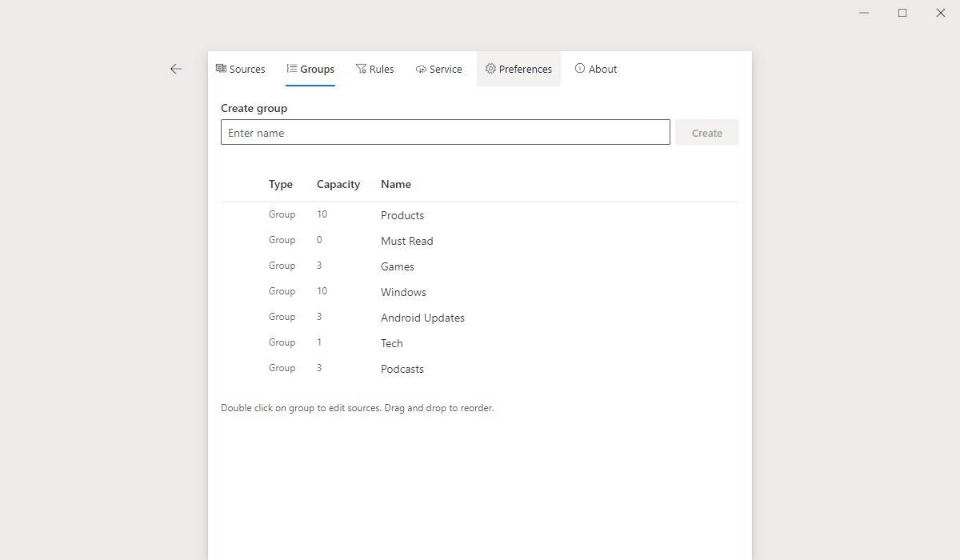Open the About tab
The image size is (960, 560).
[x=596, y=69]
